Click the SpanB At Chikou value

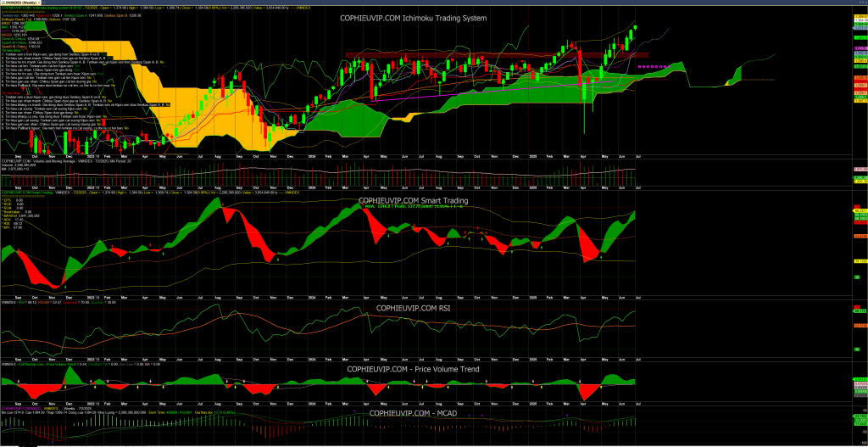click(34, 47)
